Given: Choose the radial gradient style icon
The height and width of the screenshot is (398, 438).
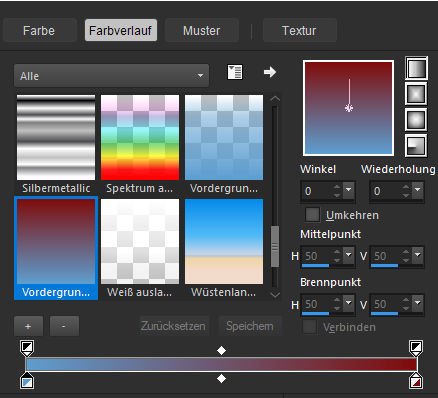Looking at the screenshot, I should point(416,146).
